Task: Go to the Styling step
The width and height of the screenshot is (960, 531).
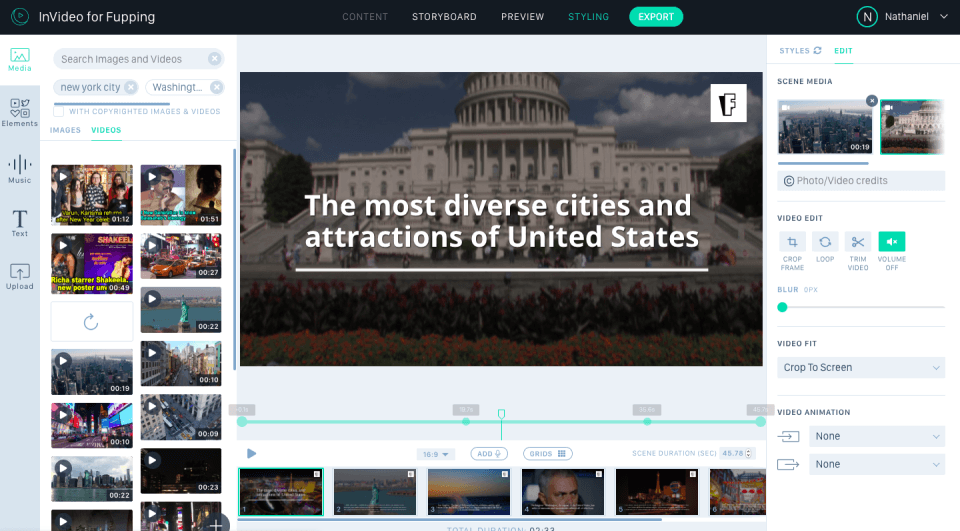Action: pos(588,17)
